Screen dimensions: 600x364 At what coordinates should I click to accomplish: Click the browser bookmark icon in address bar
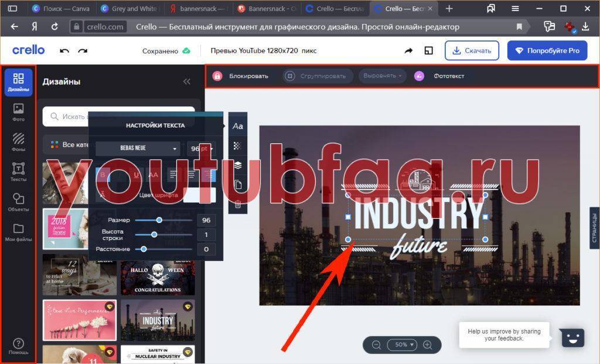[519, 27]
